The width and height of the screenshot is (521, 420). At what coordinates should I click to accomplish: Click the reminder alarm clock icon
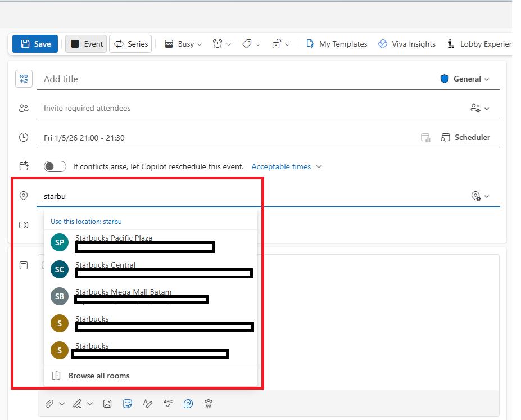click(218, 44)
